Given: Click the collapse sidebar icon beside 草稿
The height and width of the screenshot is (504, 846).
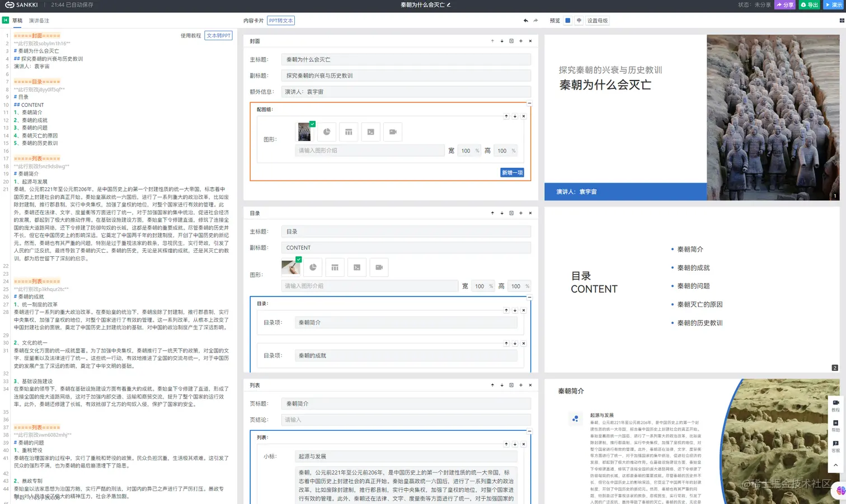Looking at the screenshot, I should coord(6,20).
